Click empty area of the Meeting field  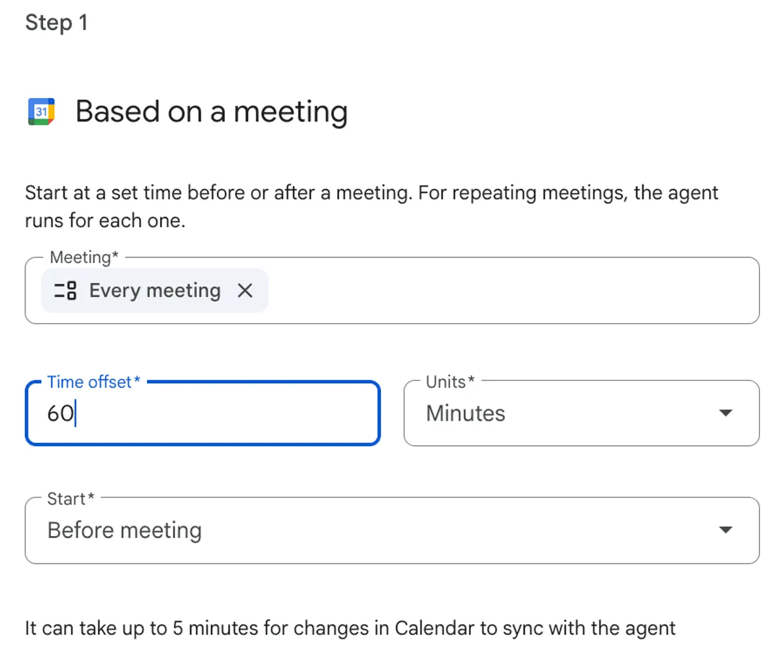coord(510,291)
